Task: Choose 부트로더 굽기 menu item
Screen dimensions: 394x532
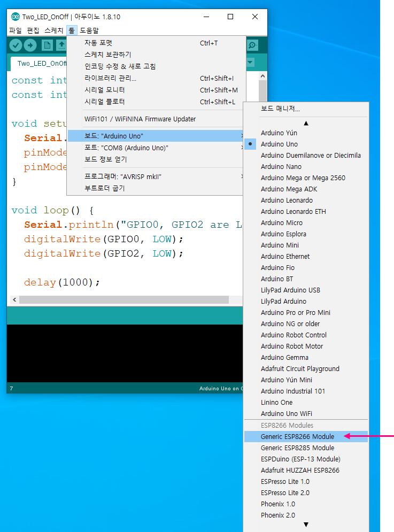Action: pyautogui.click(x=155, y=188)
